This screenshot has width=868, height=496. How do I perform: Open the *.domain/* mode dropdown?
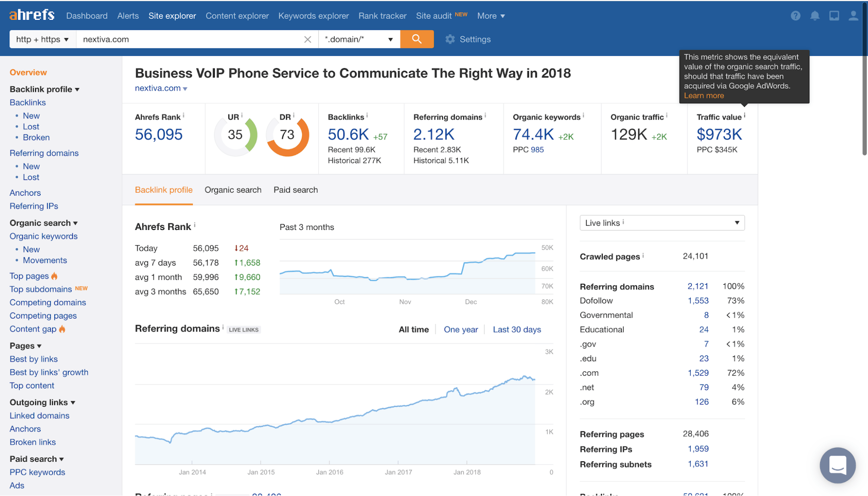coord(359,39)
